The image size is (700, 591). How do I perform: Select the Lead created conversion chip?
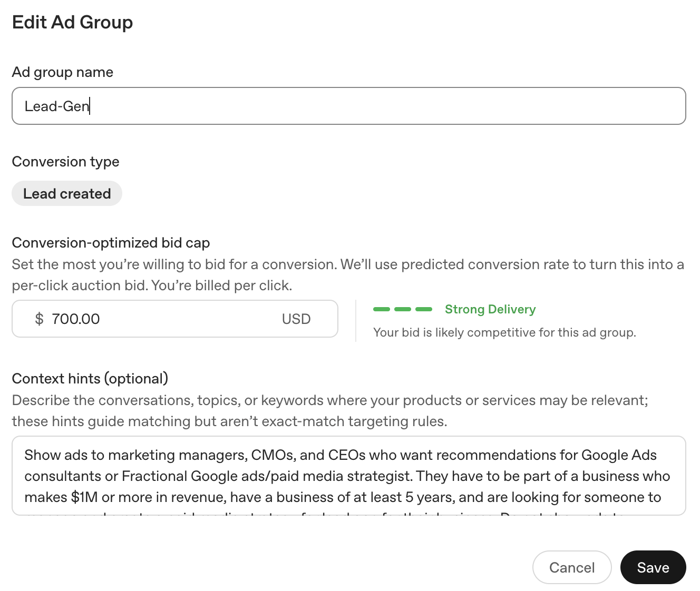[67, 193]
